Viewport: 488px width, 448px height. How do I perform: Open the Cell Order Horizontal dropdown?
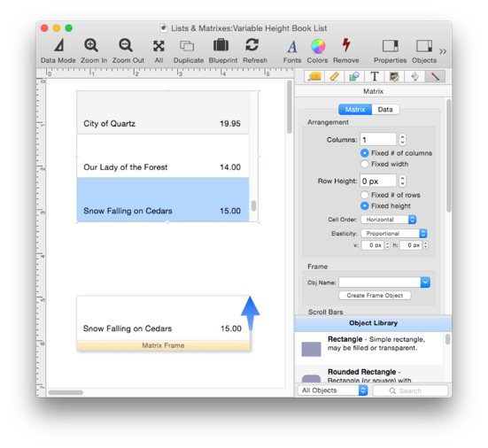389,220
